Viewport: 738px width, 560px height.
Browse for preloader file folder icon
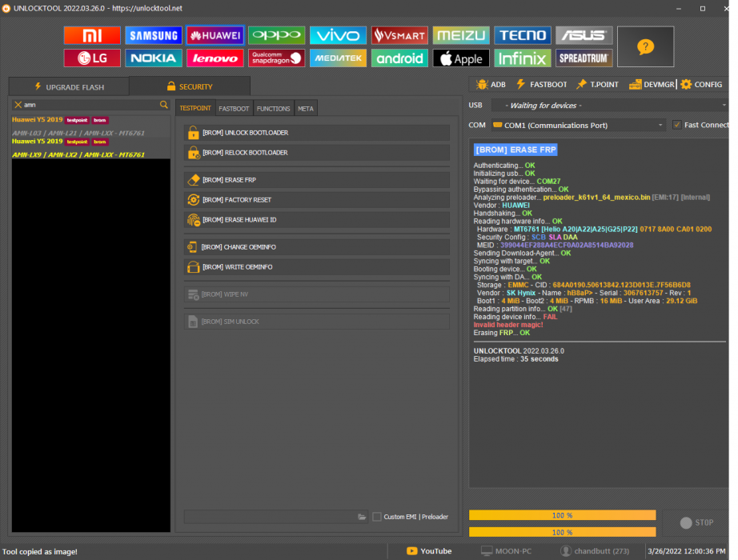tap(362, 517)
